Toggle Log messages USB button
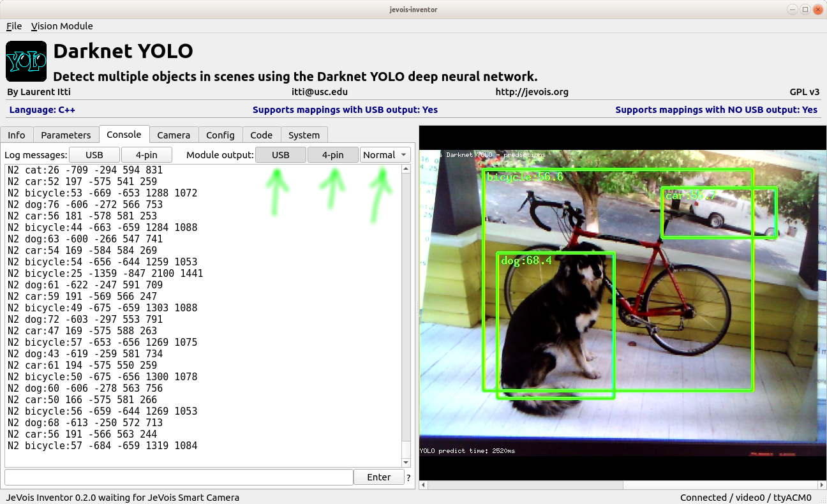 pyautogui.click(x=94, y=155)
